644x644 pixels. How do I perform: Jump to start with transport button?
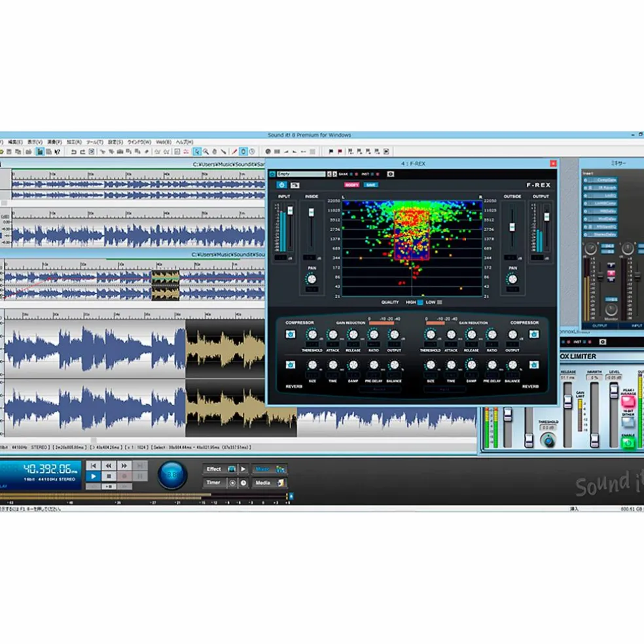[94, 465]
